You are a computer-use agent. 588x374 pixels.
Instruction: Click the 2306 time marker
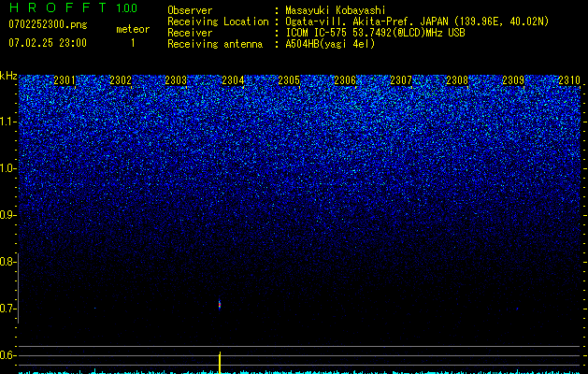[x=345, y=79]
